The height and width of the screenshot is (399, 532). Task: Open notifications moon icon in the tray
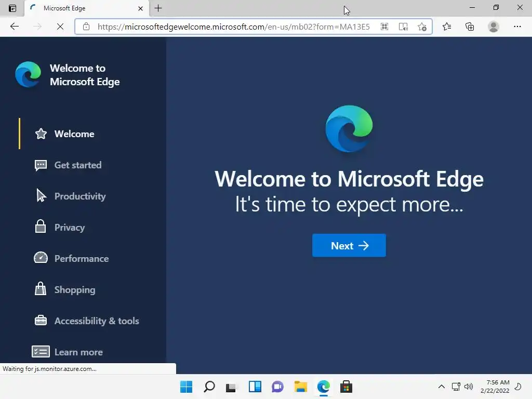coord(518,387)
